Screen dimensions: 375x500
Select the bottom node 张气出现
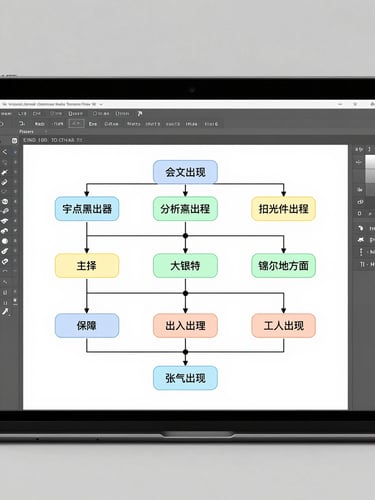(185, 378)
